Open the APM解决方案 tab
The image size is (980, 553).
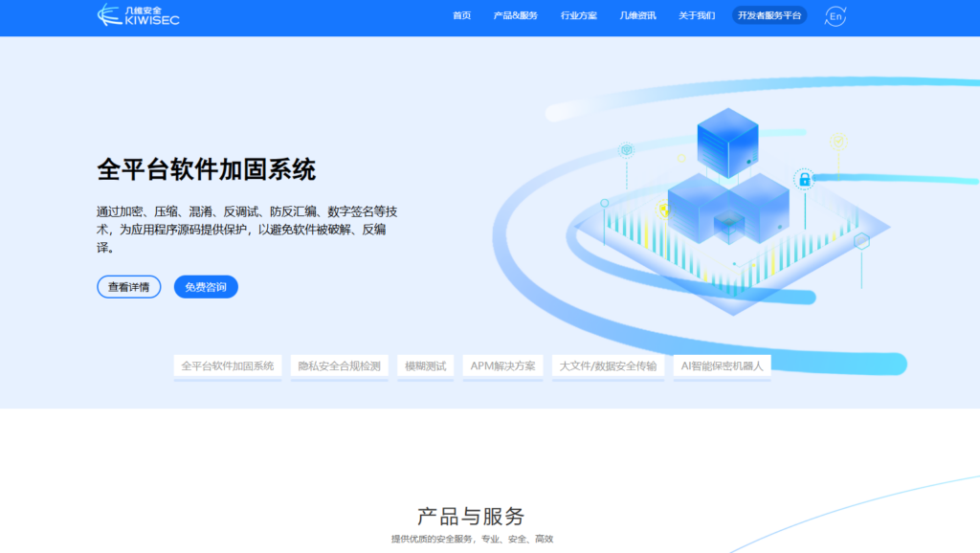[504, 365]
